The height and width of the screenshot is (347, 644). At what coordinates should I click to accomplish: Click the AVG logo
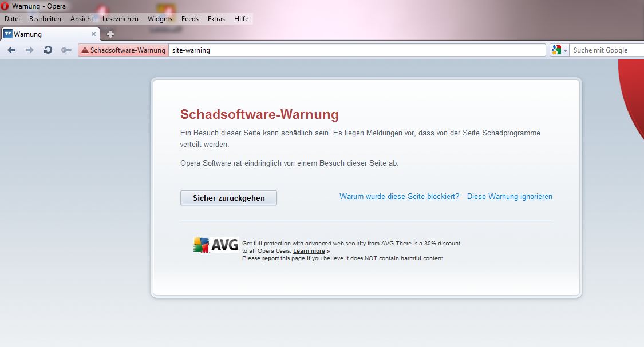(x=216, y=245)
